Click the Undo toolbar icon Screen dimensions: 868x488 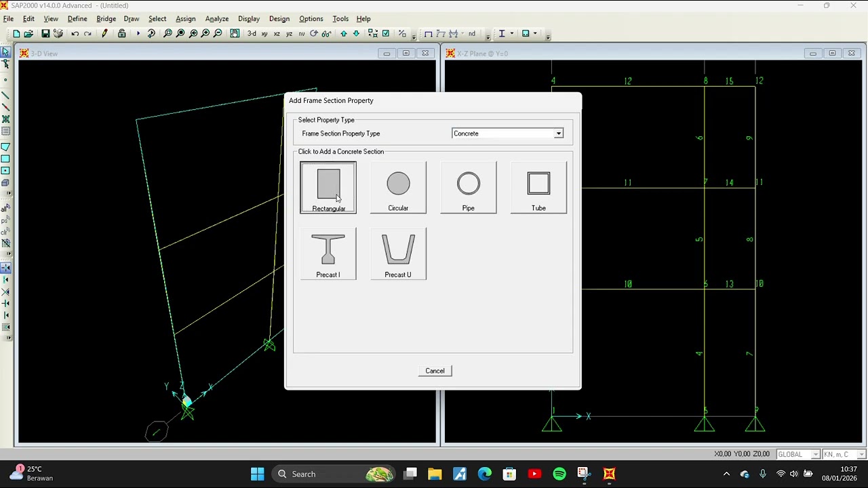click(x=75, y=33)
